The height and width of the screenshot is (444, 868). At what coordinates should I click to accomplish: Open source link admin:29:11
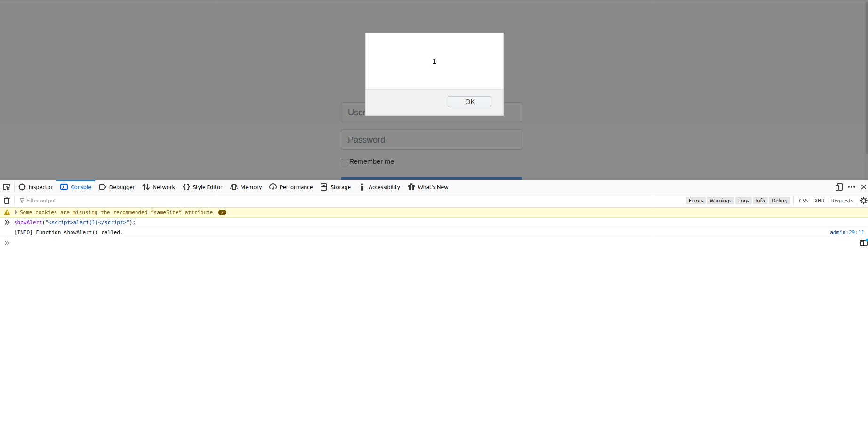(847, 232)
